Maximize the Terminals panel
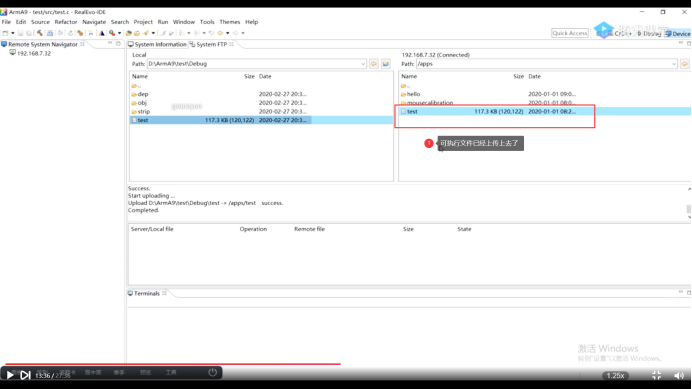Screen dimensions: 692x389 [689, 293]
